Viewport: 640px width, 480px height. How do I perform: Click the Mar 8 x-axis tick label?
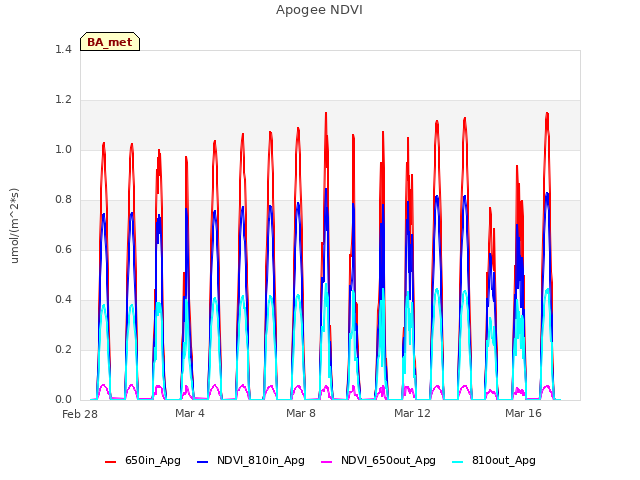[301, 413]
